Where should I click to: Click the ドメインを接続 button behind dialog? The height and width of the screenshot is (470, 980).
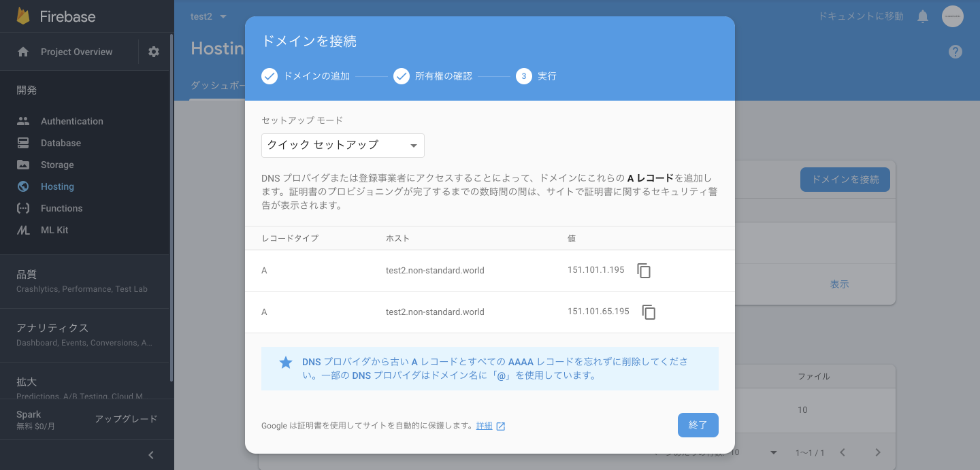(x=845, y=180)
